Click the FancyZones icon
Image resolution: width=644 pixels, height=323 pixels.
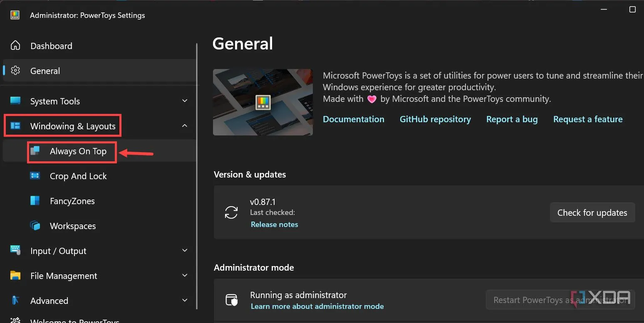(35, 201)
